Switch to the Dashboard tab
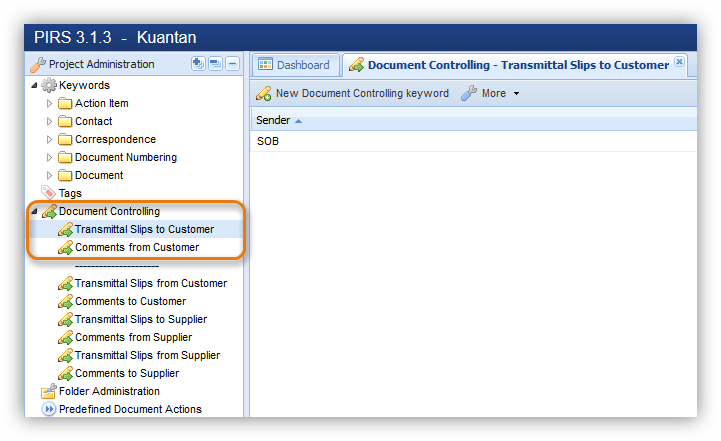The width and height of the screenshot is (721, 441). (x=294, y=65)
